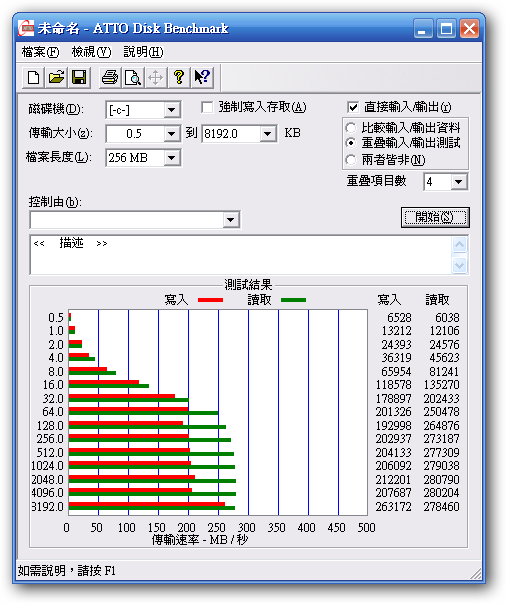This screenshot has height=604, width=506.
Task: Click inside the 描述 description text area
Action: (x=241, y=255)
